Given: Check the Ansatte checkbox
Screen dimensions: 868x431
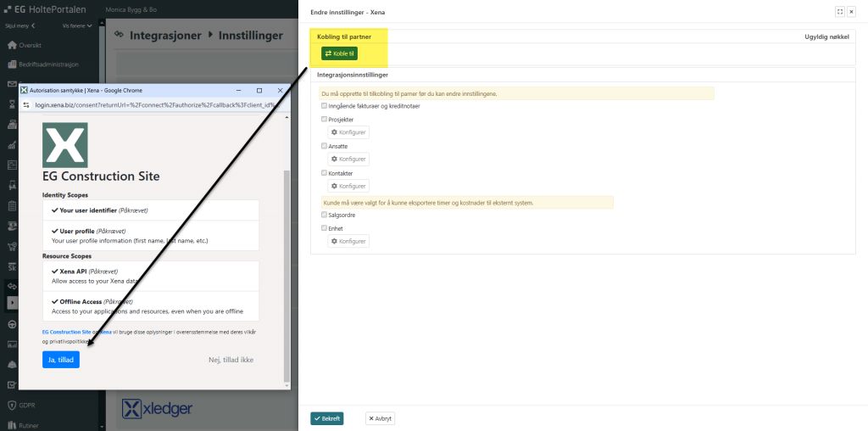Looking at the screenshot, I should pos(324,146).
